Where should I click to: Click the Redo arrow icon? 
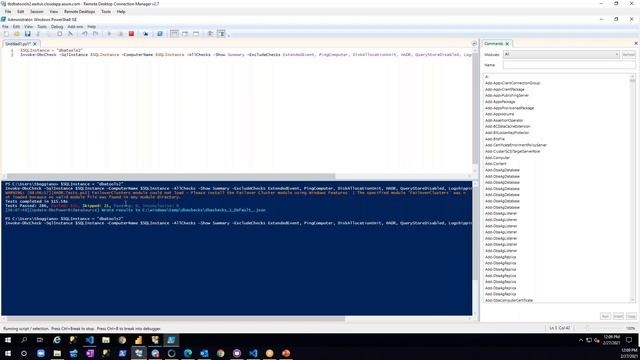coord(95,34)
